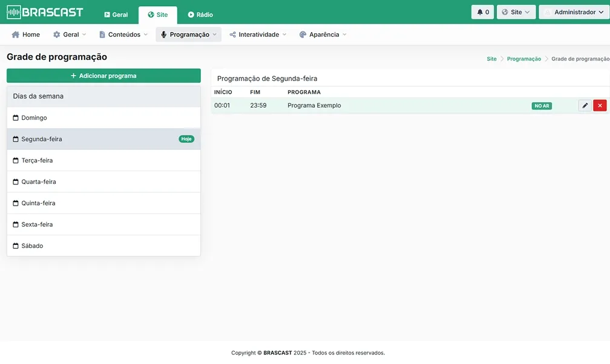This screenshot has height=364, width=610.
Task: Edit Programa Exemplo with pencil icon
Action: (x=585, y=105)
